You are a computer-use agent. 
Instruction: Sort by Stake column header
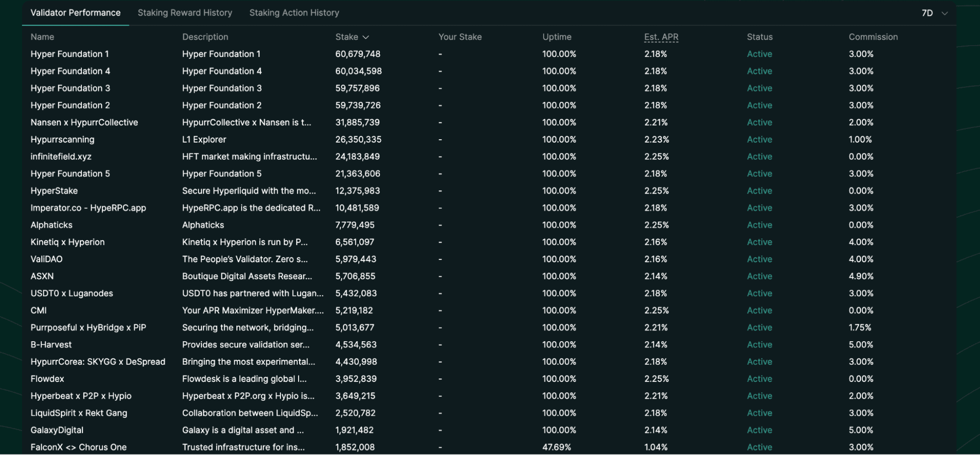click(x=352, y=37)
